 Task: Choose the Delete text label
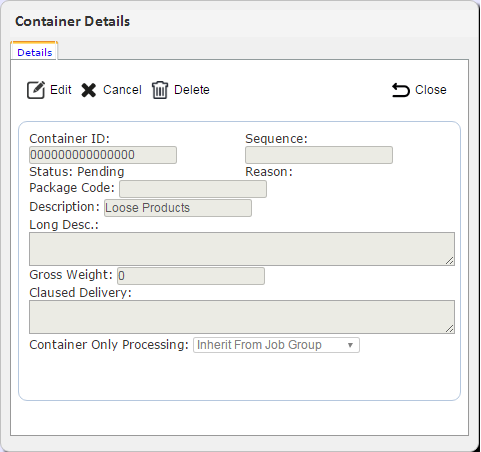point(192,90)
